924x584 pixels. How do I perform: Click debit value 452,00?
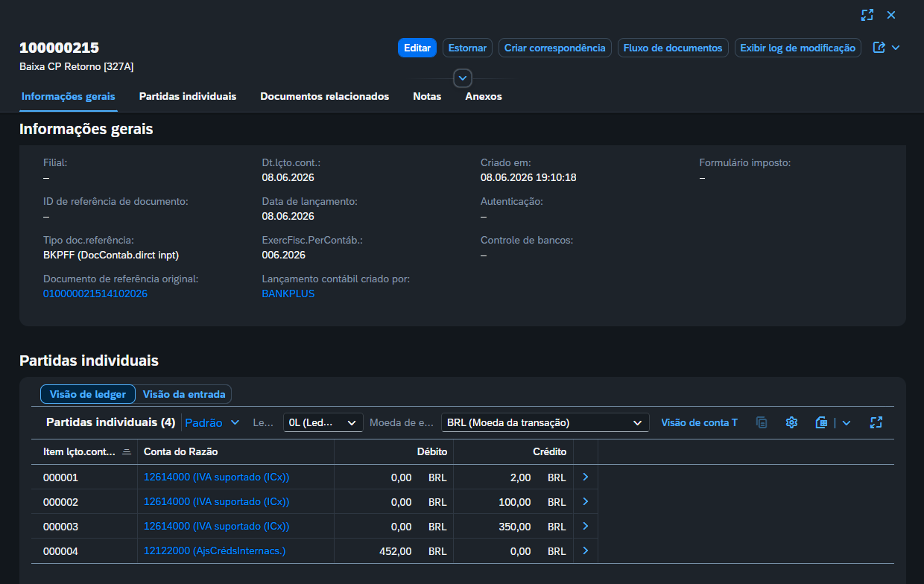[x=396, y=551]
